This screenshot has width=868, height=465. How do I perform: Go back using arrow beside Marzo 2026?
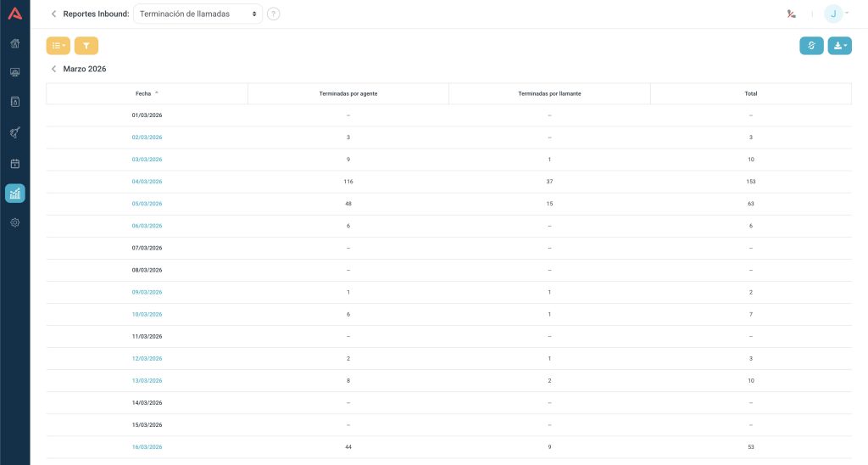tap(53, 69)
